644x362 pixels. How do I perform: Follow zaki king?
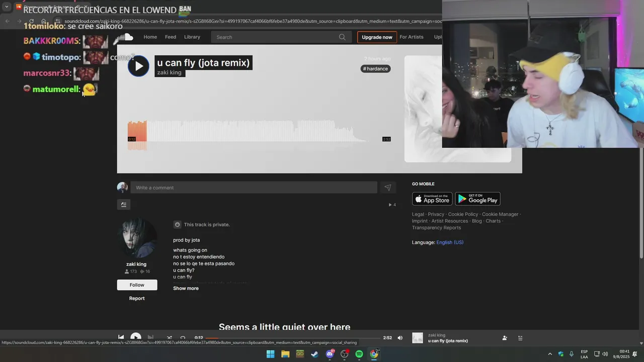(x=137, y=285)
